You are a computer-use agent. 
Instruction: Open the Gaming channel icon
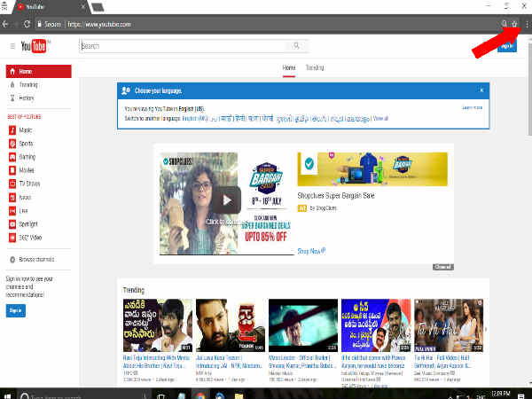click(12, 157)
